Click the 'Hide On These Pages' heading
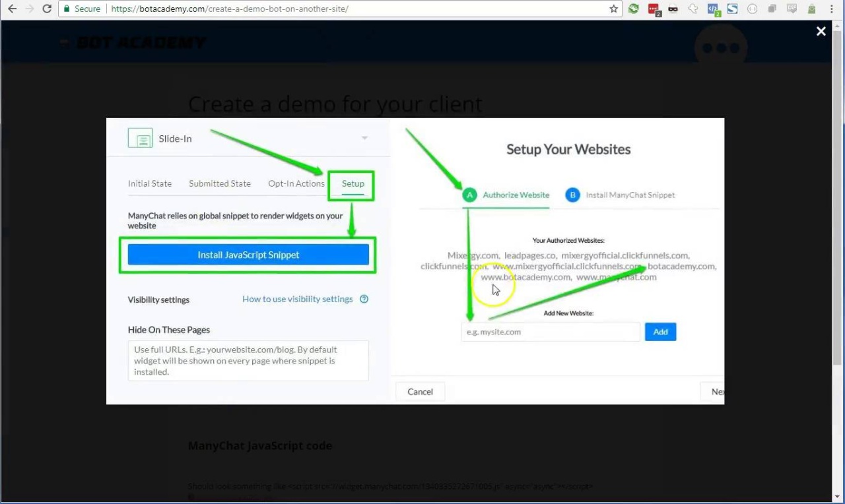The image size is (845, 504). 169,330
